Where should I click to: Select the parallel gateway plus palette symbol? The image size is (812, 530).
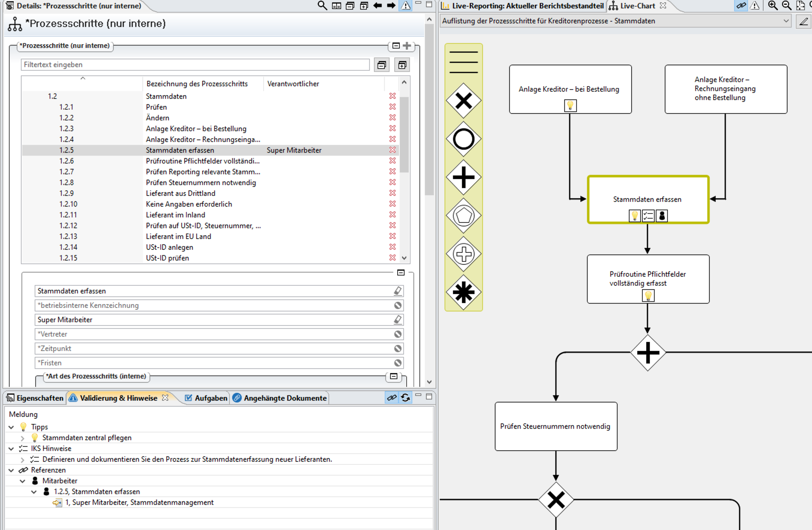(x=463, y=177)
